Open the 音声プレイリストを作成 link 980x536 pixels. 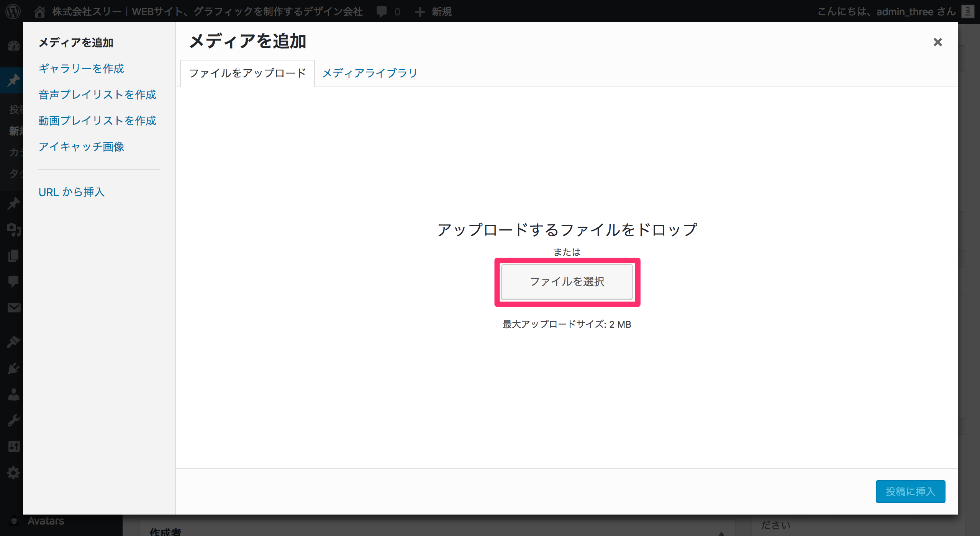97,95
